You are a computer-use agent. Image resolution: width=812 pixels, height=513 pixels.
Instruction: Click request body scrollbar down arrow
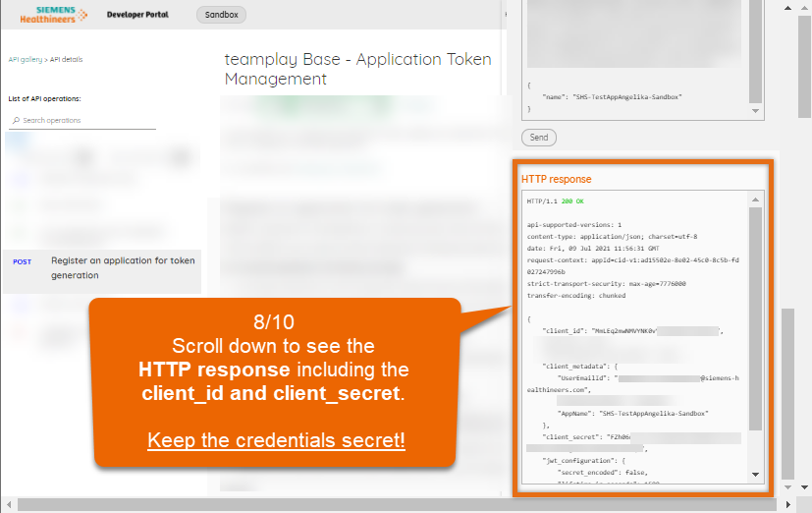755,111
